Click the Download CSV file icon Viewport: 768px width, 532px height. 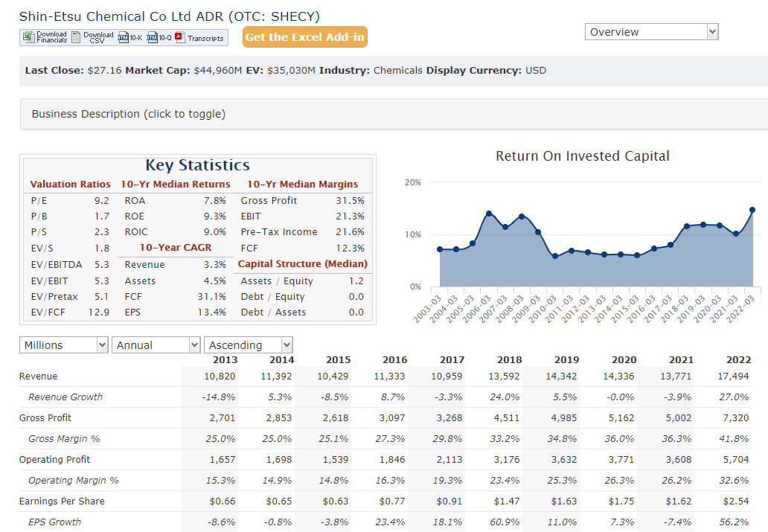(x=77, y=37)
